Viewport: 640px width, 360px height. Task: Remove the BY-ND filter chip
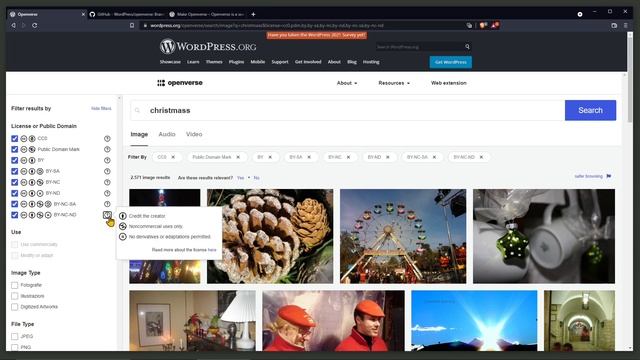click(x=388, y=157)
